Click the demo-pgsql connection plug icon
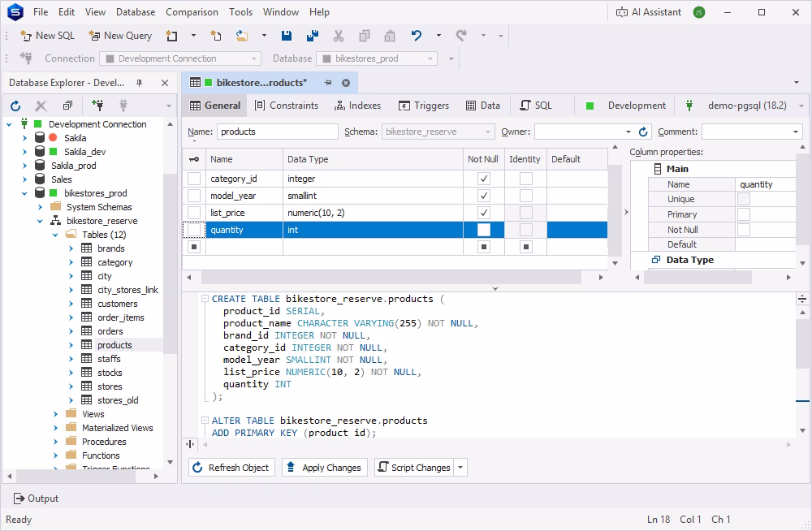812x531 pixels. 689,106
